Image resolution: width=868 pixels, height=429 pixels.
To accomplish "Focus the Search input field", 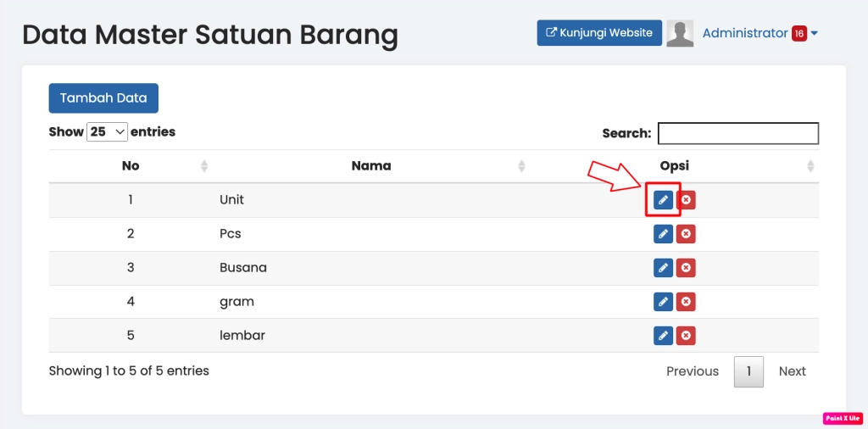I will point(737,133).
